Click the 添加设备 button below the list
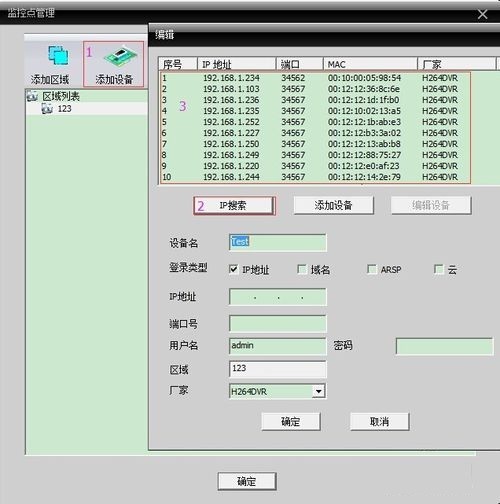Image resolution: width=500 pixels, height=504 pixels. click(x=333, y=205)
